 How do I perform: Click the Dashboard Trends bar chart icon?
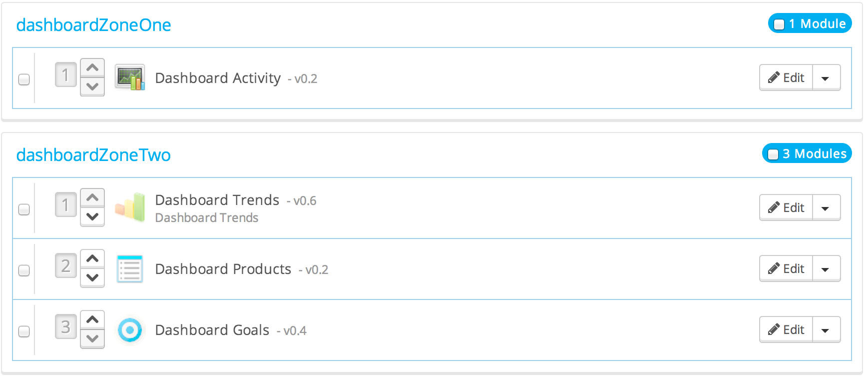[130, 207]
